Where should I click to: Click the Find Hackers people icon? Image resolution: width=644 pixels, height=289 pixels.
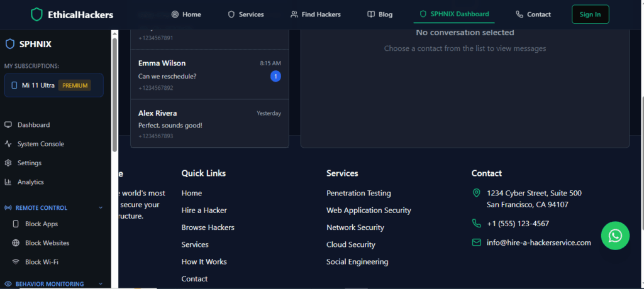click(294, 14)
